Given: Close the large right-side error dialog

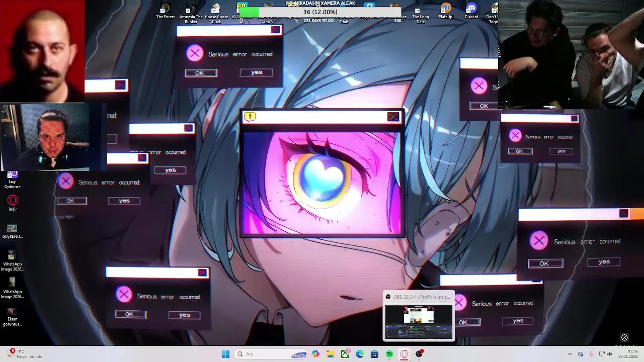Looking at the screenshot, I should coord(624,214).
